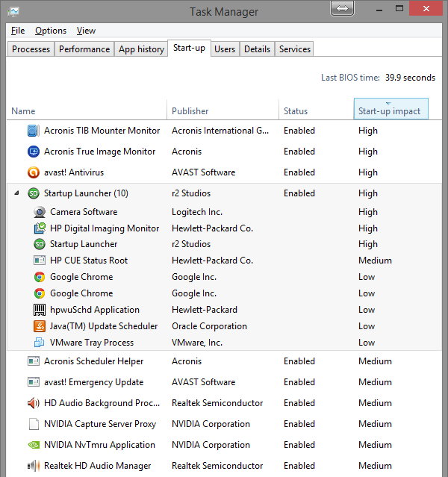This screenshot has height=477, width=448.
Task: Select the Start-up tab
Action: point(189,48)
